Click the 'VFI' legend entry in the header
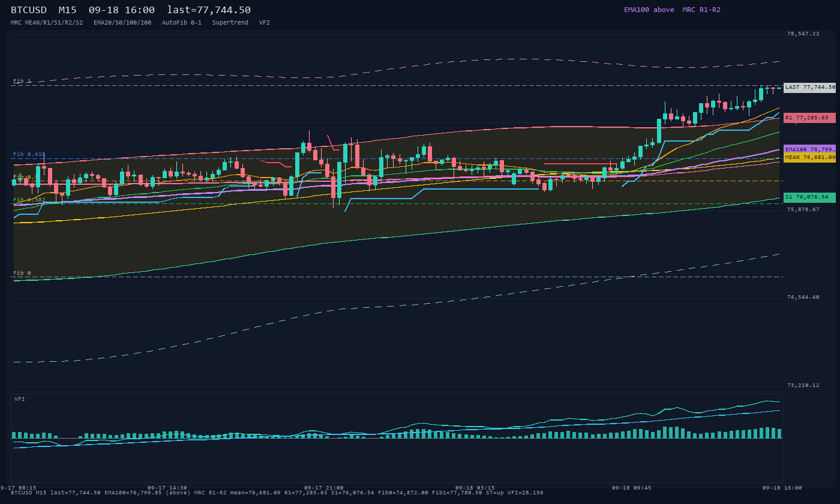The height and width of the screenshot is (504, 840). tap(265, 23)
